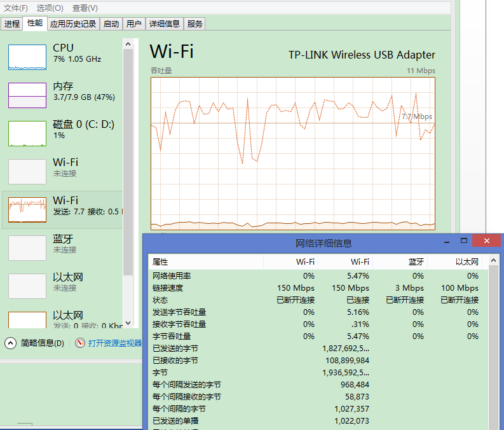The width and height of the screenshot is (504, 430).
Task: Switch to the 应用历史记录 tab
Action: pyautogui.click(x=73, y=24)
